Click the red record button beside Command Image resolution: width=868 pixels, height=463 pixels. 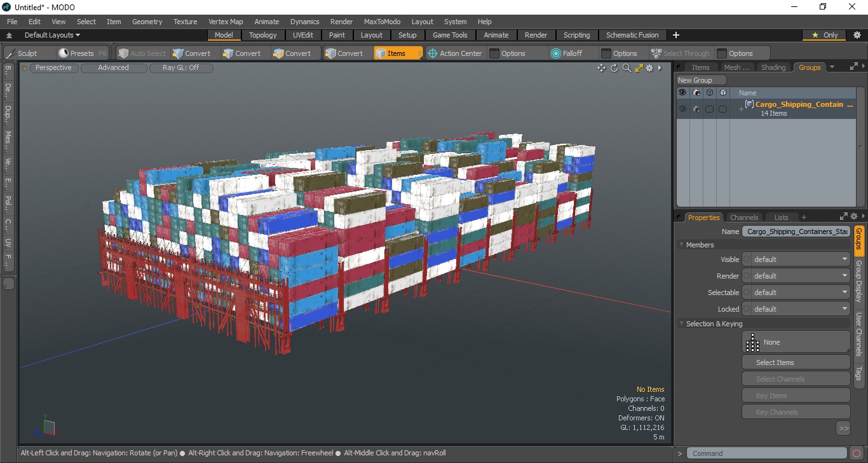[x=857, y=453]
